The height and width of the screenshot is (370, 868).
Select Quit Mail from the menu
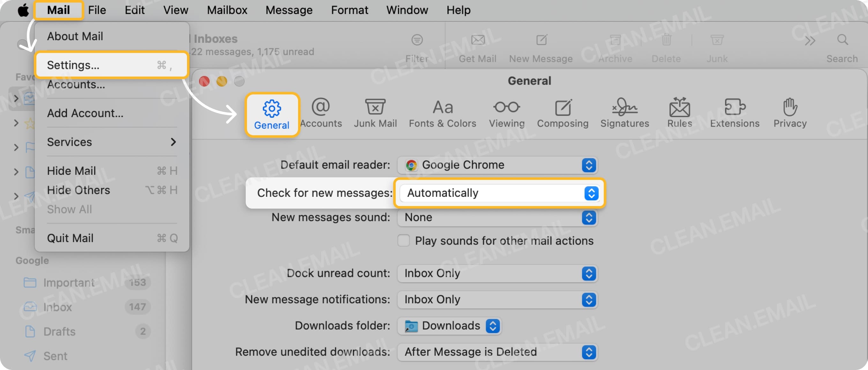(71, 238)
